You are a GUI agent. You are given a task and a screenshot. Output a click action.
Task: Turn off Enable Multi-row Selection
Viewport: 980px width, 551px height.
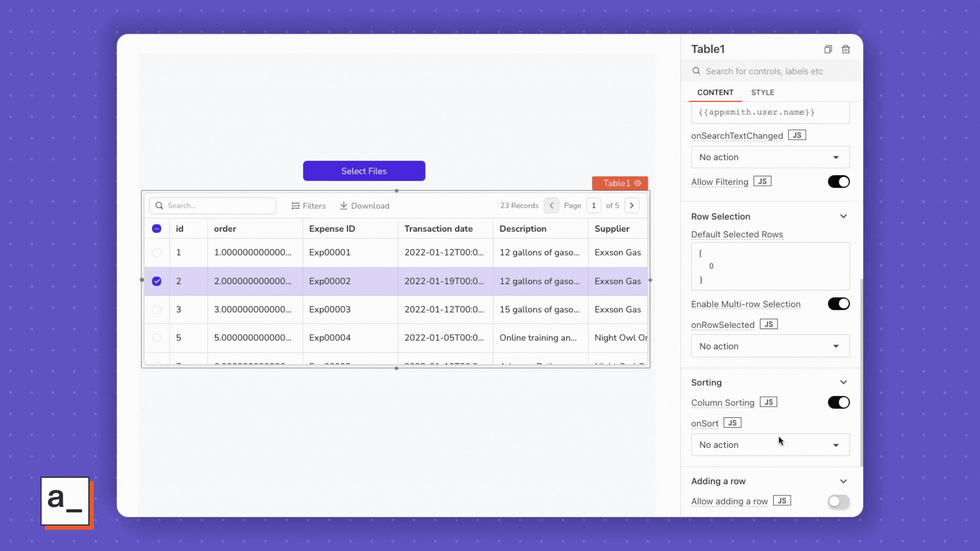click(x=838, y=304)
